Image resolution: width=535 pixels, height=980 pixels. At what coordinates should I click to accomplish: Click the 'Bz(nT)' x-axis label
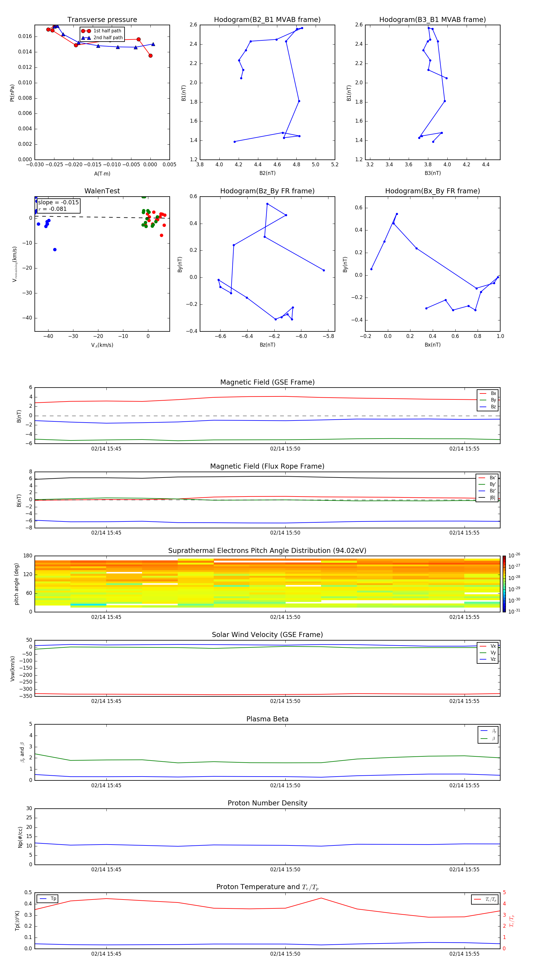pos(267,345)
